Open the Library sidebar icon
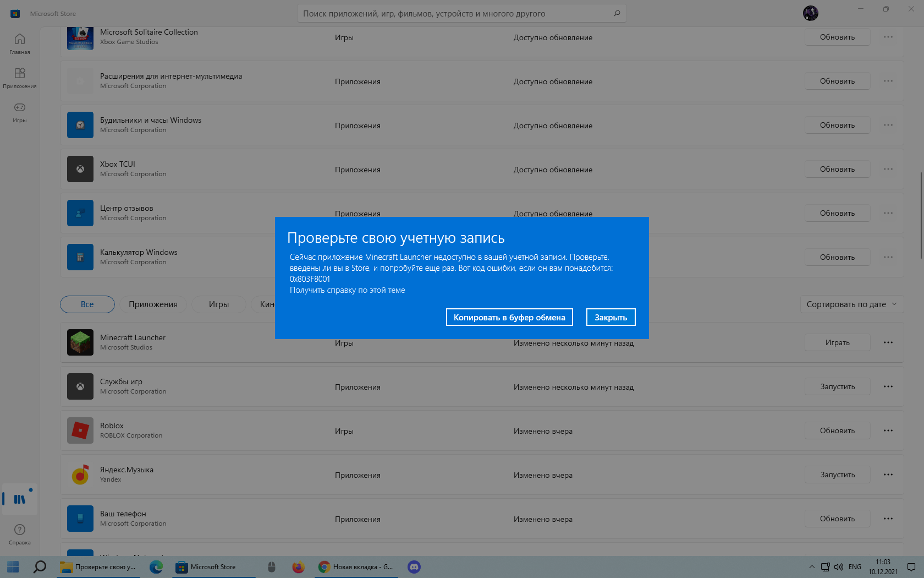 [x=20, y=499]
